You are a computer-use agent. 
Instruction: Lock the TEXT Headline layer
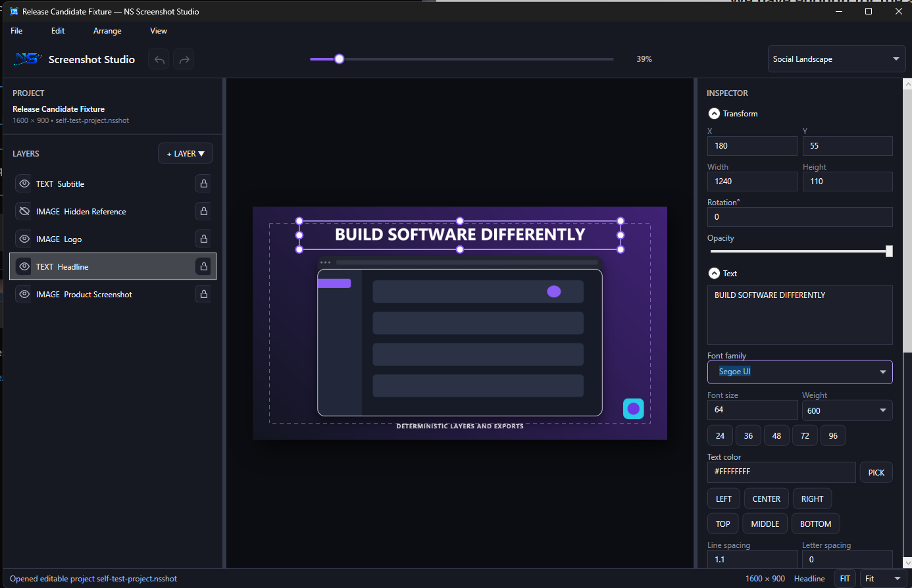pos(204,266)
